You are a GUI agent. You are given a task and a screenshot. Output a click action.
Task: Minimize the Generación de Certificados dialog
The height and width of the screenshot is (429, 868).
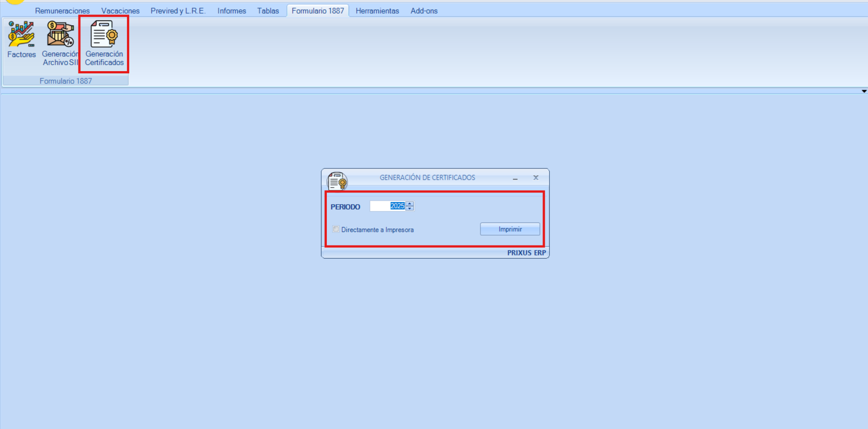[x=515, y=178]
